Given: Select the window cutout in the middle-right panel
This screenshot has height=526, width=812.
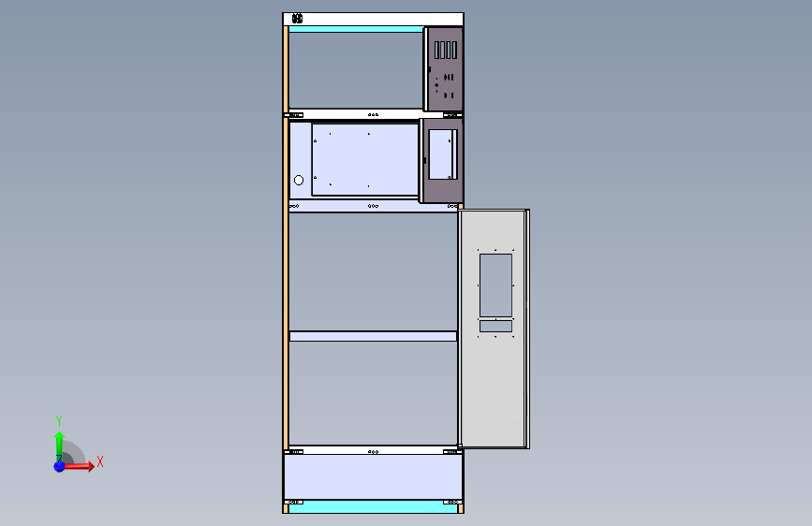Looking at the screenshot, I should click(443, 154).
